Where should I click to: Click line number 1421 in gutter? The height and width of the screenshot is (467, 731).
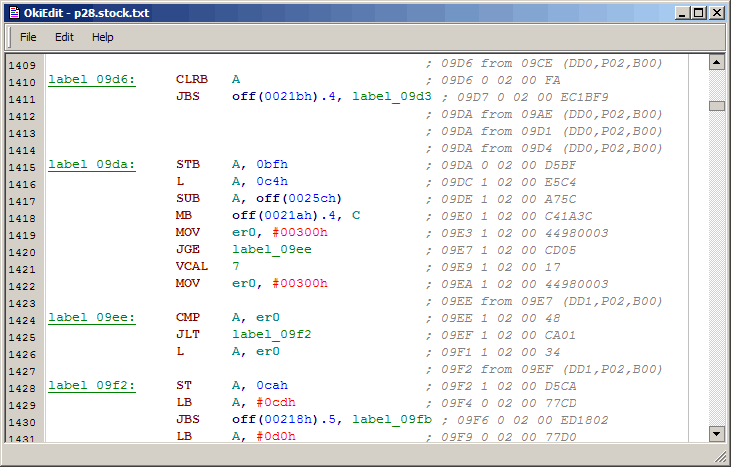[x=22, y=269]
